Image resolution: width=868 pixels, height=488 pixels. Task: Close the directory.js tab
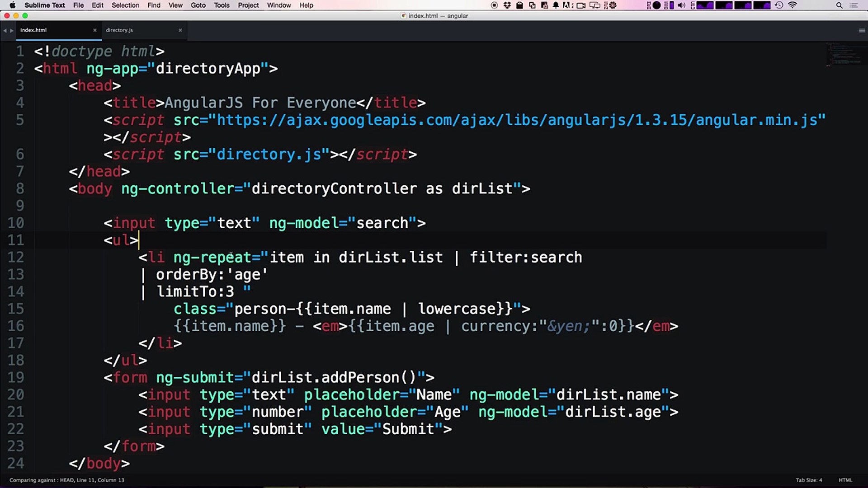click(x=180, y=30)
